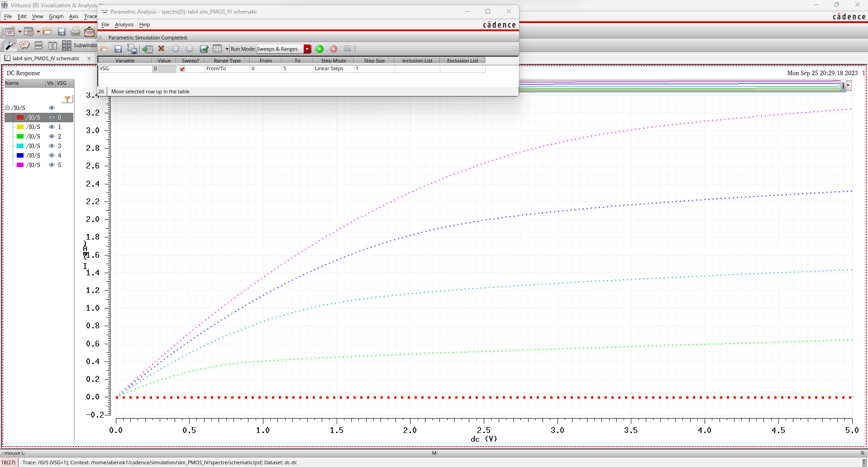
Task: Open the Analysis menu in Parametric Analysis
Action: point(124,24)
